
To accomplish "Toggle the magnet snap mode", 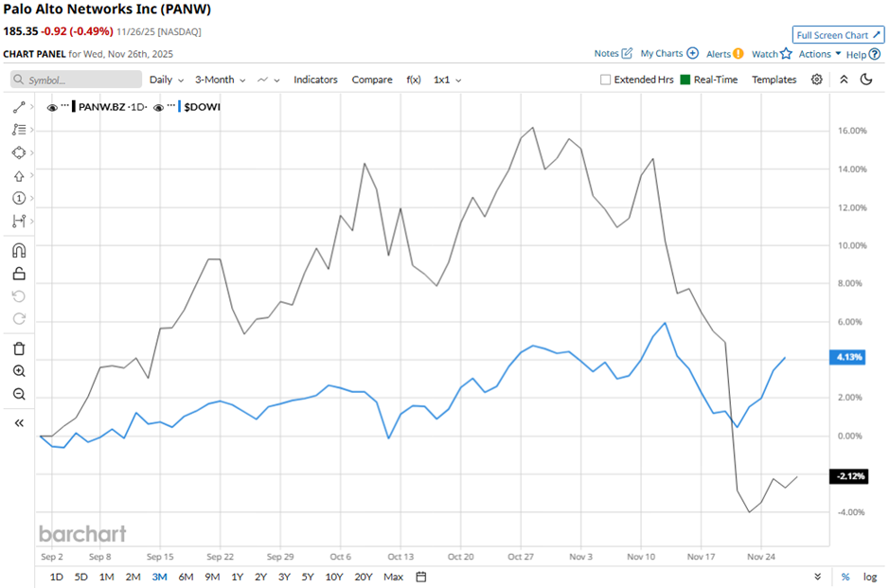I will tap(19, 250).
